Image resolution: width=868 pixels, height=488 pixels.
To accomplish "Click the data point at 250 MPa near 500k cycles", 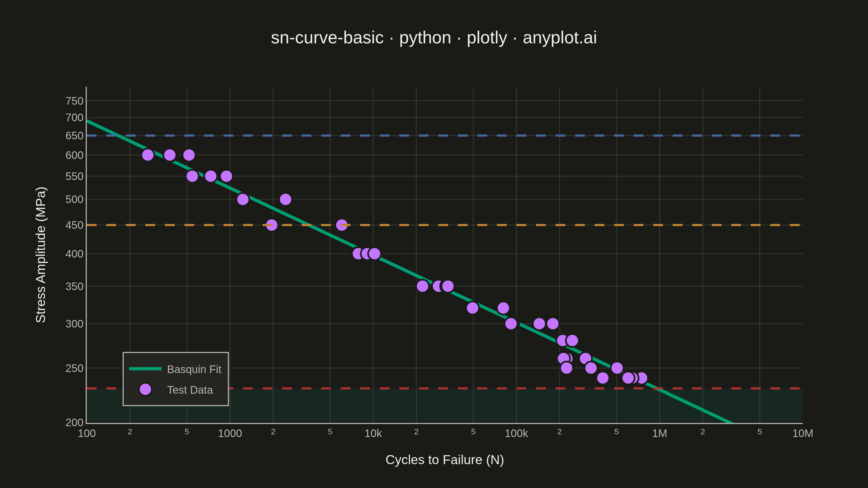I will [x=617, y=368].
